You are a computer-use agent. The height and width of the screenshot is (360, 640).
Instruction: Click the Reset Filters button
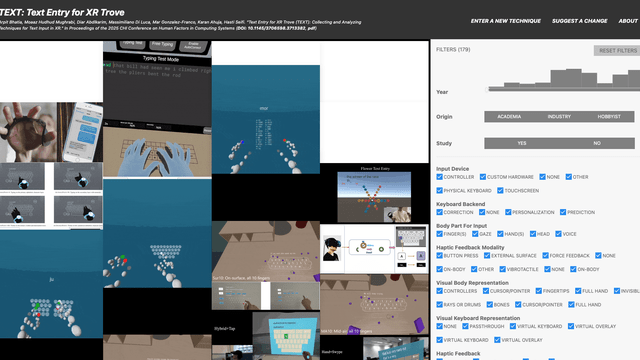617,51
